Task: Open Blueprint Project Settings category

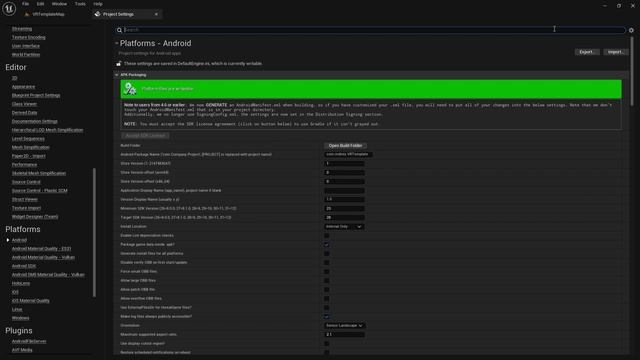Action: [36, 96]
